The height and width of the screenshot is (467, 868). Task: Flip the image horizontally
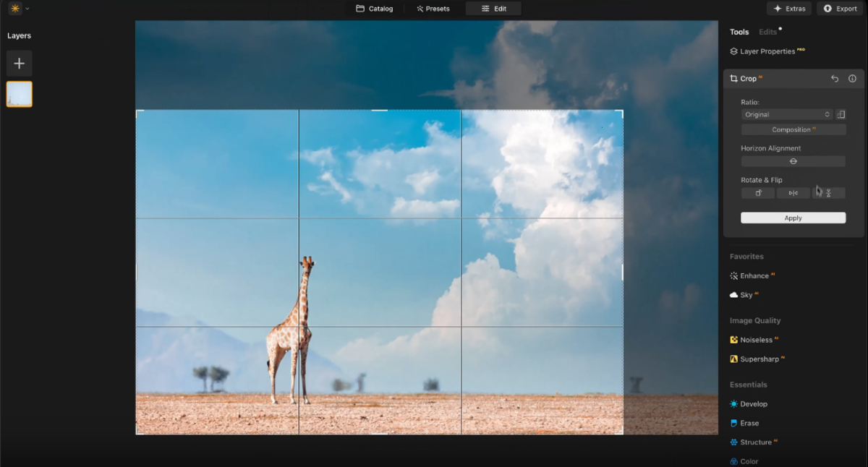tap(793, 193)
